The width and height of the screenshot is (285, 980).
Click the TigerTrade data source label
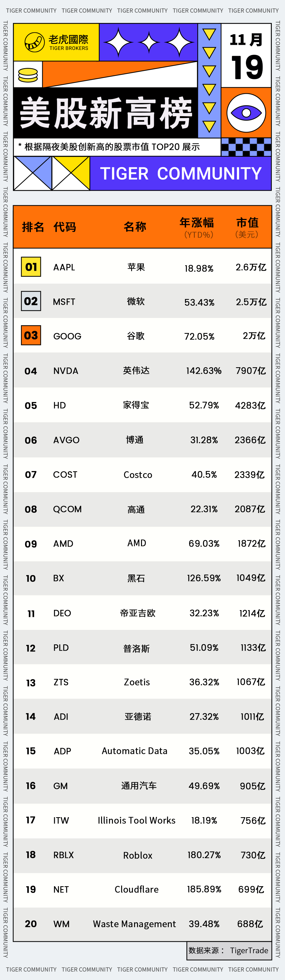tap(229, 950)
